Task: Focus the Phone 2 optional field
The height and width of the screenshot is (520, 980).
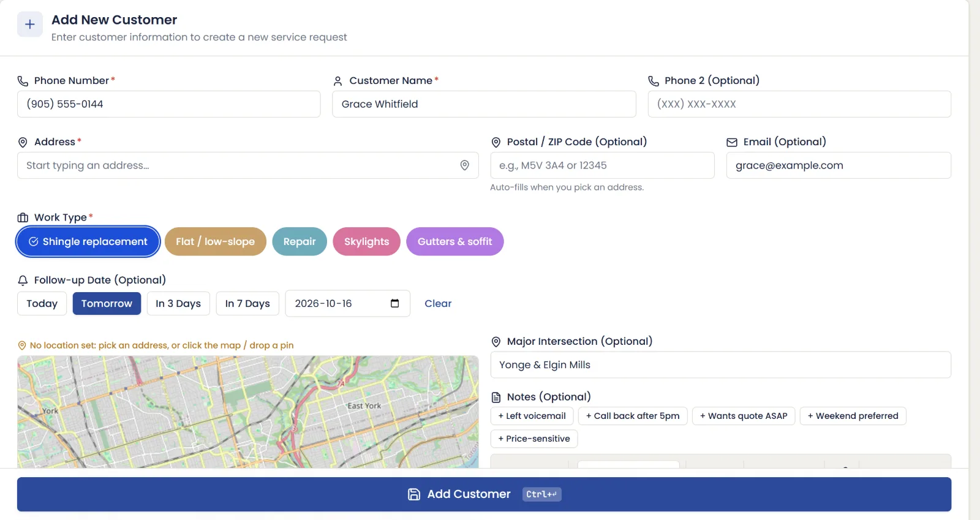Action: (x=799, y=104)
